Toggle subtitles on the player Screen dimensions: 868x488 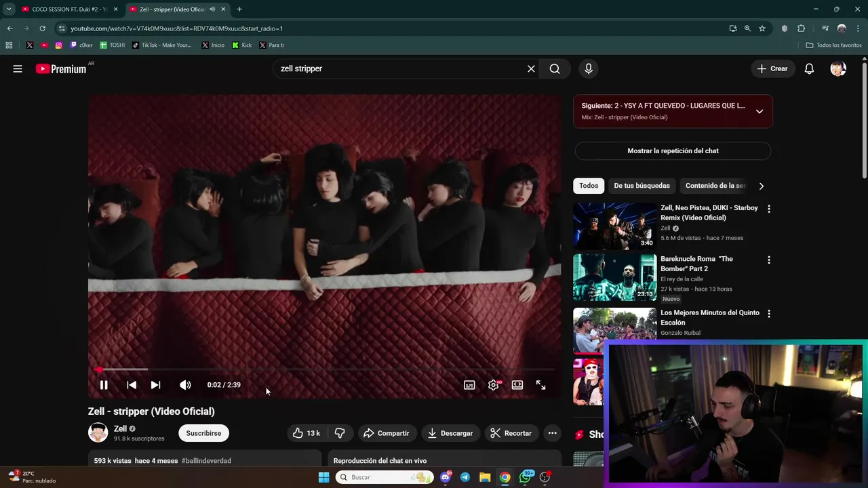point(469,385)
